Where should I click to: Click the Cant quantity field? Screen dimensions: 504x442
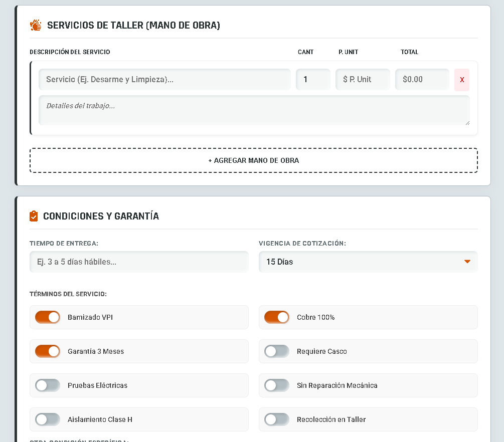(x=313, y=79)
